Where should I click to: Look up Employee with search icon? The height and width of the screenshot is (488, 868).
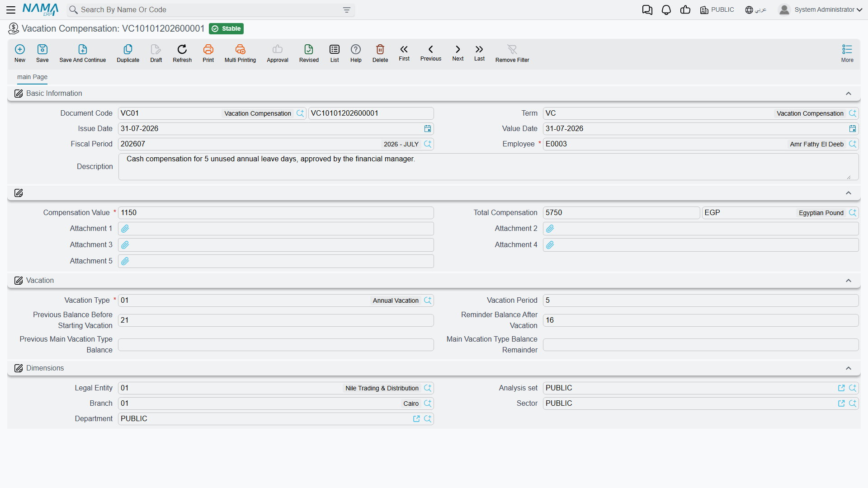tap(853, 144)
